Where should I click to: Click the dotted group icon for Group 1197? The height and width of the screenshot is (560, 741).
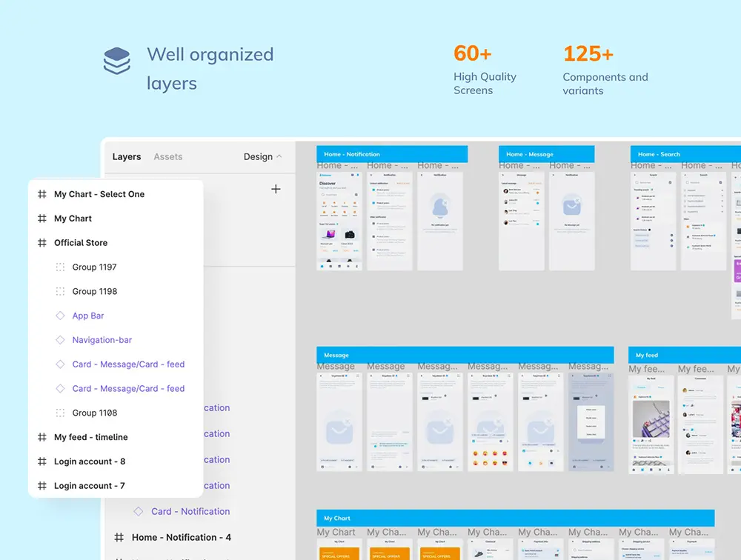[x=61, y=267]
